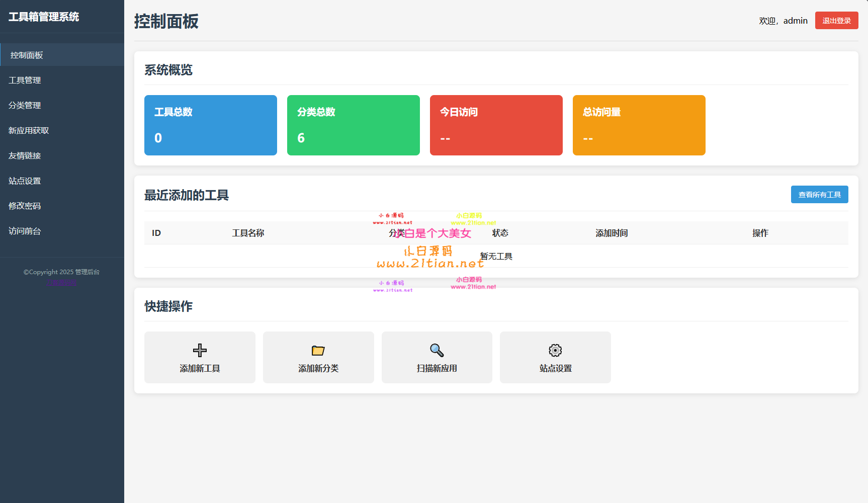
Task: Open 分类管理 in the sidebar
Action: coord(25,105)
